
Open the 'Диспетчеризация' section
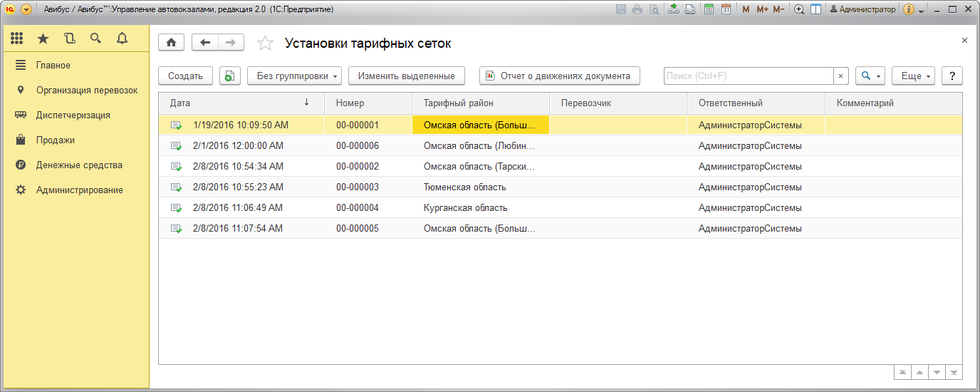[x=73, y=115]
